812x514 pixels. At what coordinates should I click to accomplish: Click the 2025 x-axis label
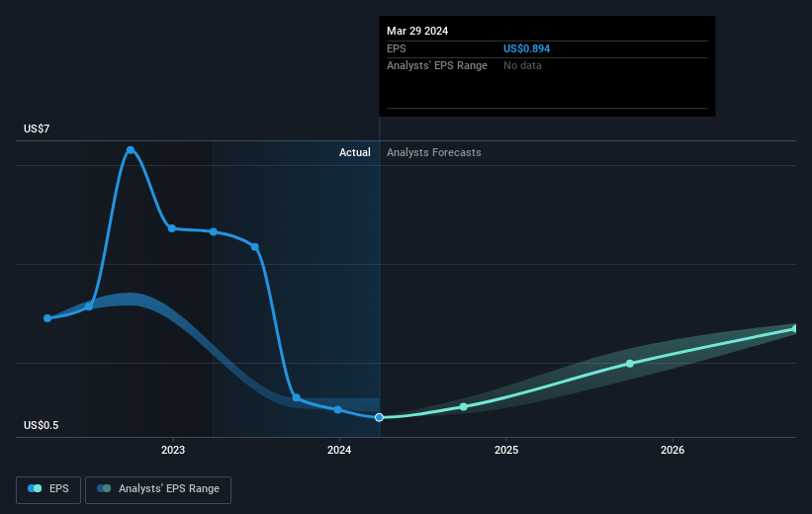[506, 450]
